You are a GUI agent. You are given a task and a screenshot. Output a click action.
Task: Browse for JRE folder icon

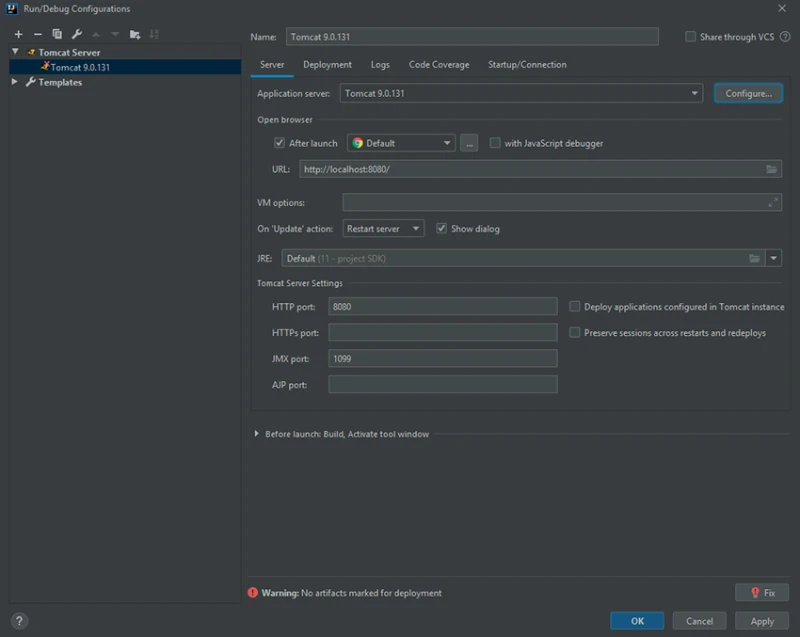pyautogui.click(x=755, y=259)
